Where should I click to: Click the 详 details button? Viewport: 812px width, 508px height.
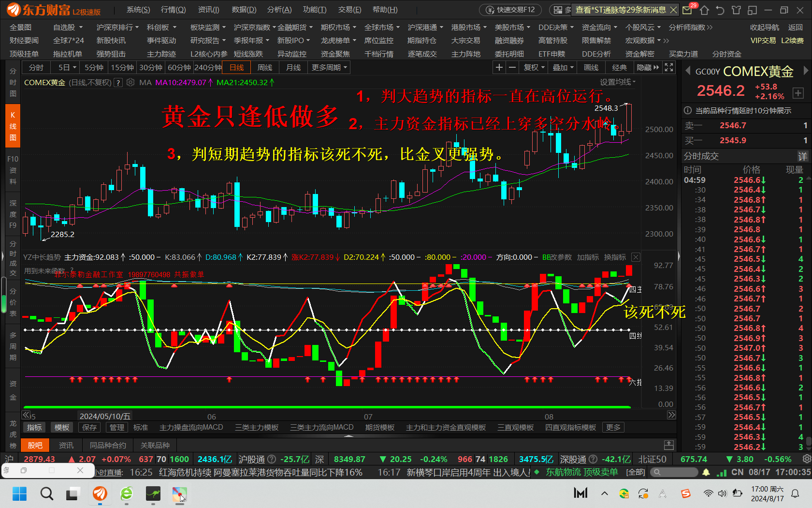[803, 156]
